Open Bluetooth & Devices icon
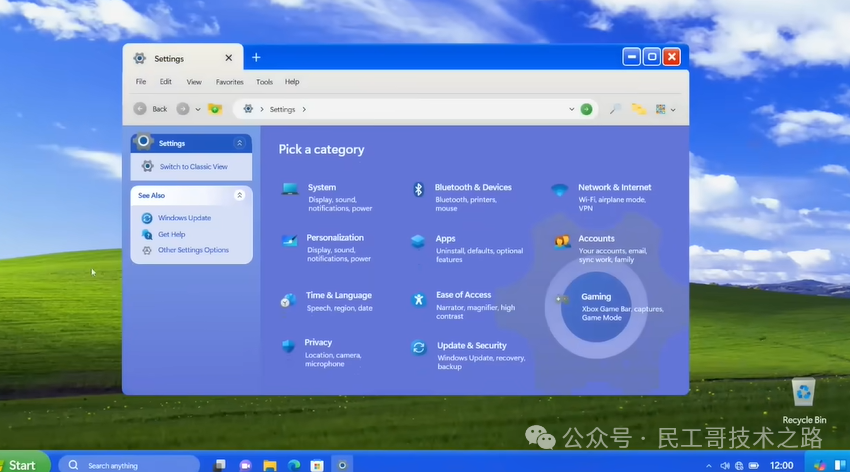850x472 pixels. 418,189
